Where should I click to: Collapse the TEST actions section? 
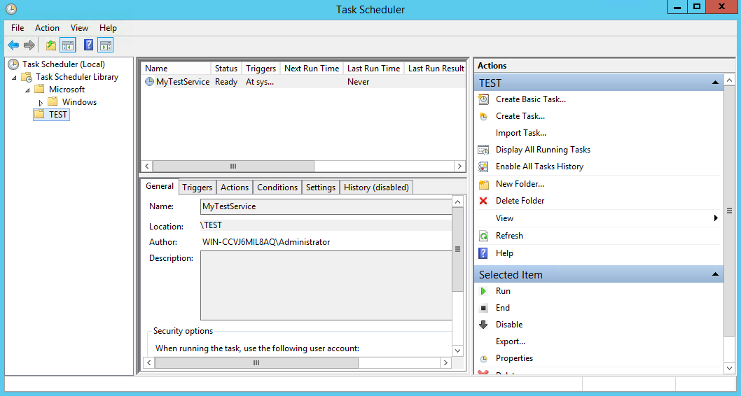coord(715,83)
